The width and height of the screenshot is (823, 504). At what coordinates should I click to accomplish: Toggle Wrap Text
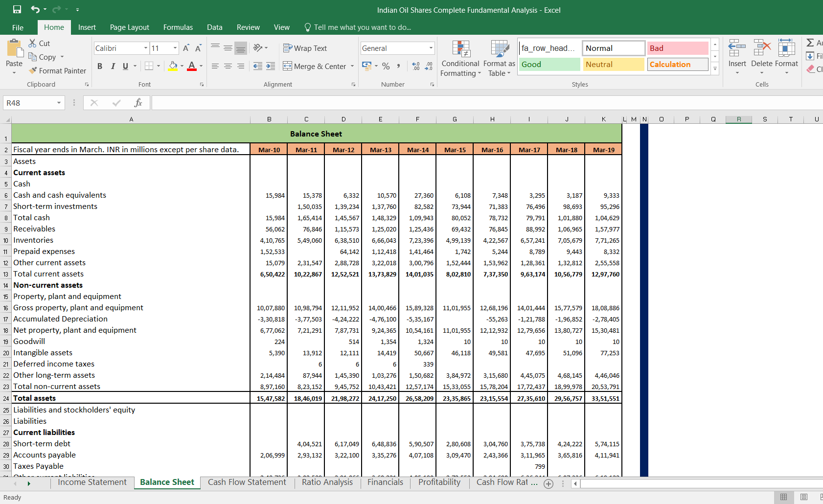[x=305, y=48]
